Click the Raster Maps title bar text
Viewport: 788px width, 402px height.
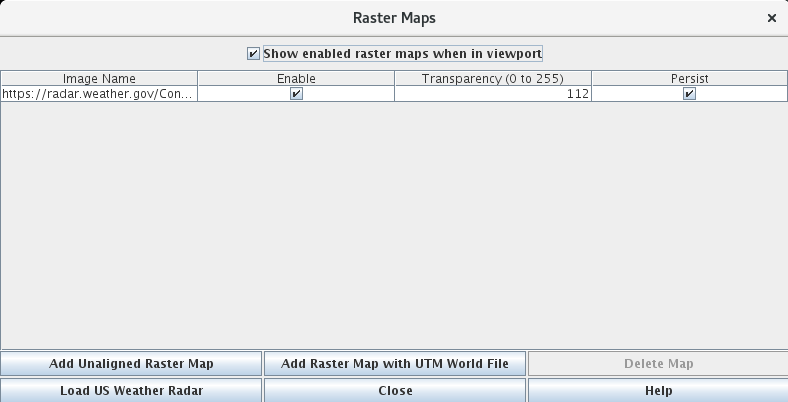click(394, 18)
